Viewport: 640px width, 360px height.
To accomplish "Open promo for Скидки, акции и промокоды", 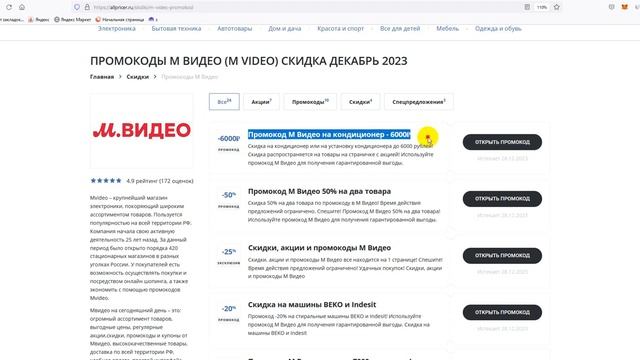I will pyautogui.click(x=502, y=256).
